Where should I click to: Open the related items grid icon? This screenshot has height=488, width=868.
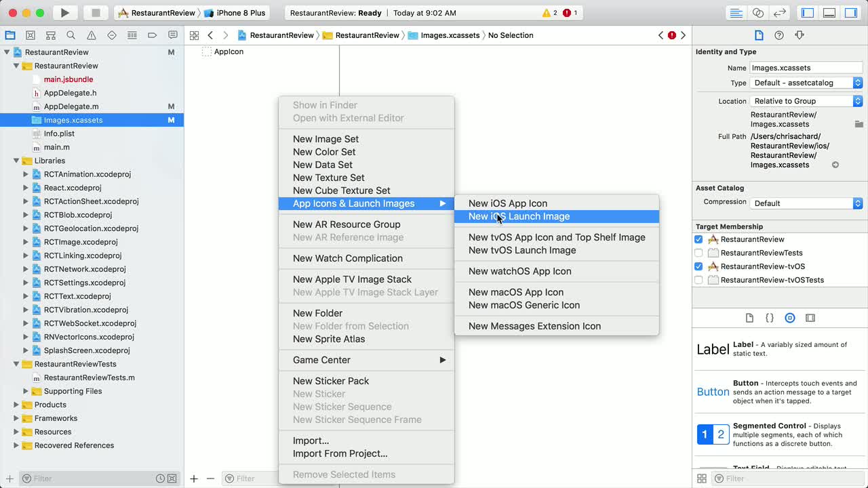(194, 35)
